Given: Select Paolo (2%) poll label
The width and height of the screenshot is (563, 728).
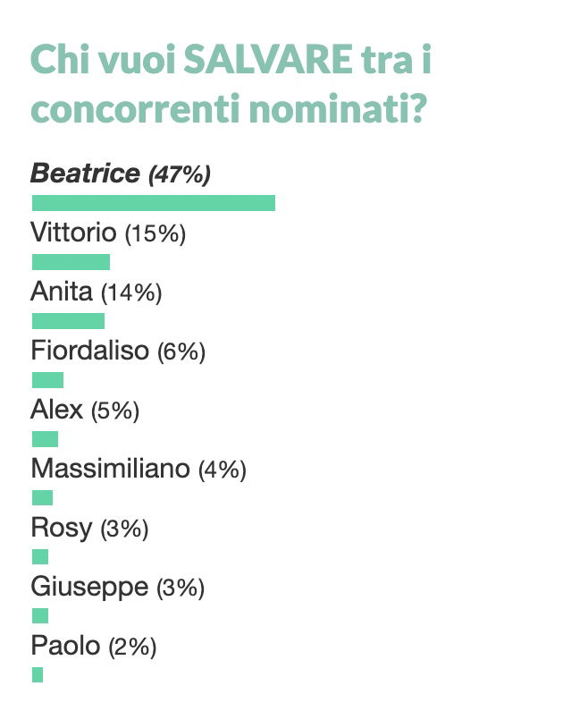Looking at the screenshot, I should (x=94, y=647).
